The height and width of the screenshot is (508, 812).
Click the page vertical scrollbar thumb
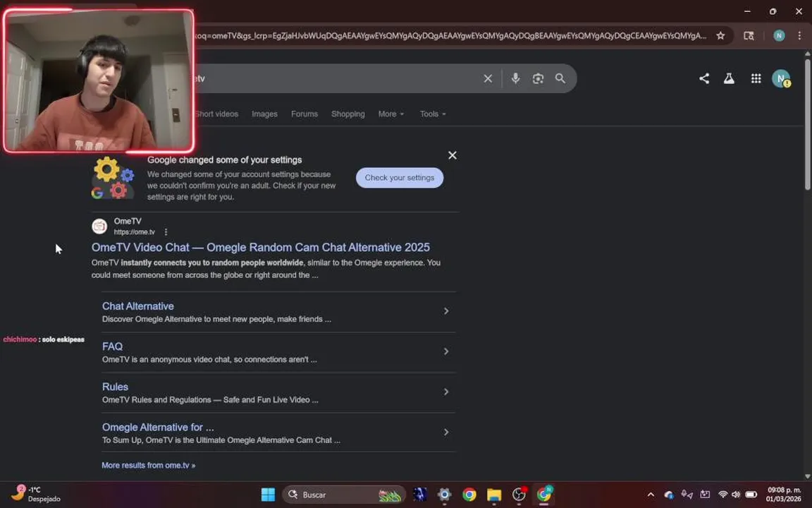pos(807,124)
